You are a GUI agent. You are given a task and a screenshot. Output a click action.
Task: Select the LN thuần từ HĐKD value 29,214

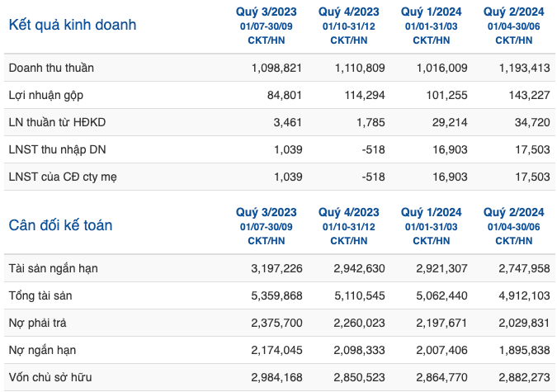pos(450,122)
